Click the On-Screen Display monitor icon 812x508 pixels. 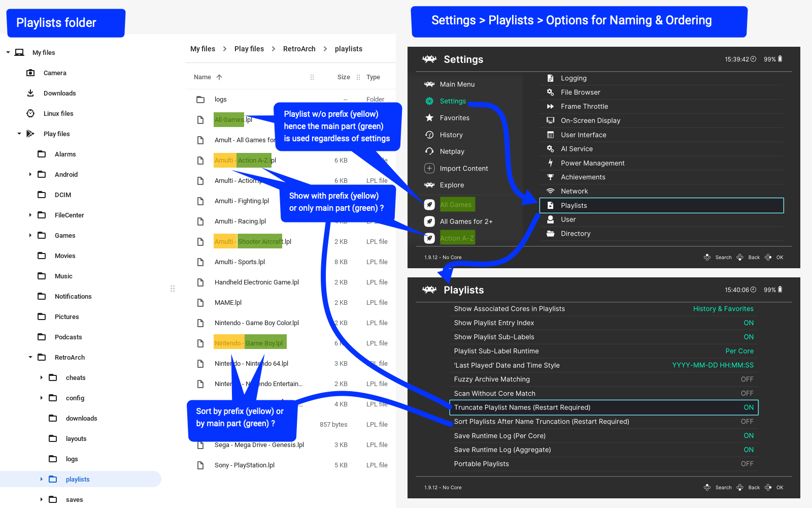[x=550, y=120]
